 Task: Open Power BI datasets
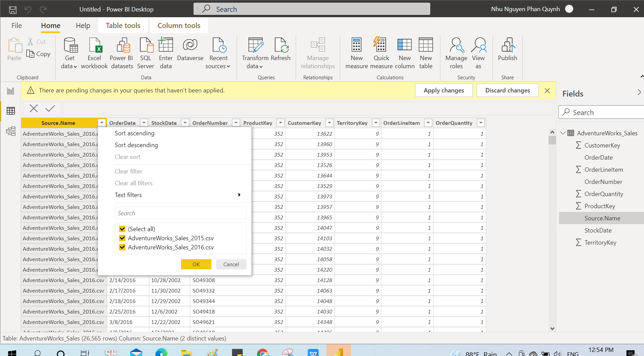(122, 53)
